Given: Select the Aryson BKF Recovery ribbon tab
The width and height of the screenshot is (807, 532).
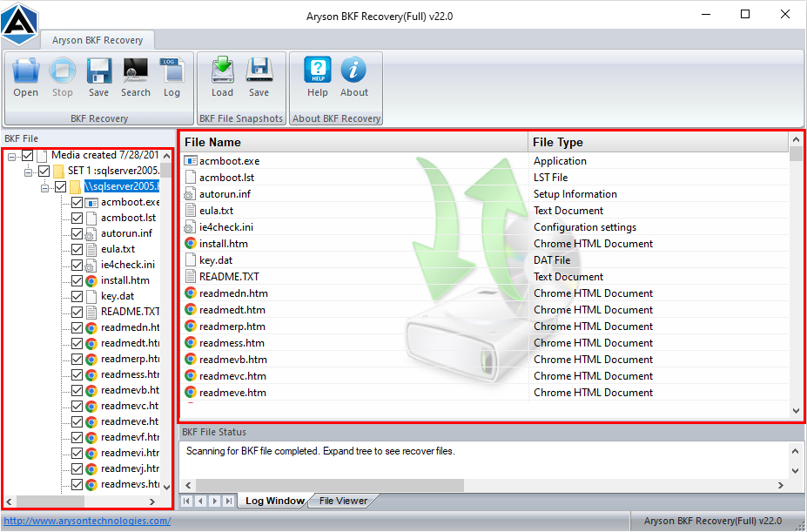Looking at the screenshot, I should [x=98, y=40].
